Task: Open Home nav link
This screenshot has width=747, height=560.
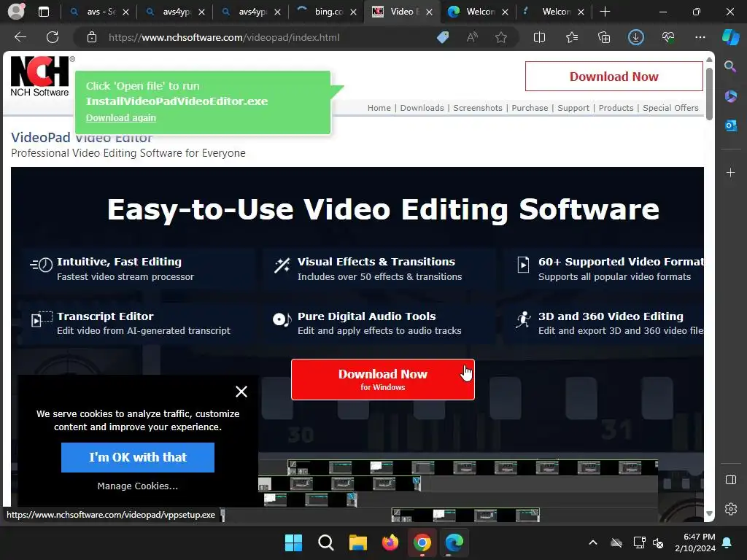Action: (x=379, y=108)
